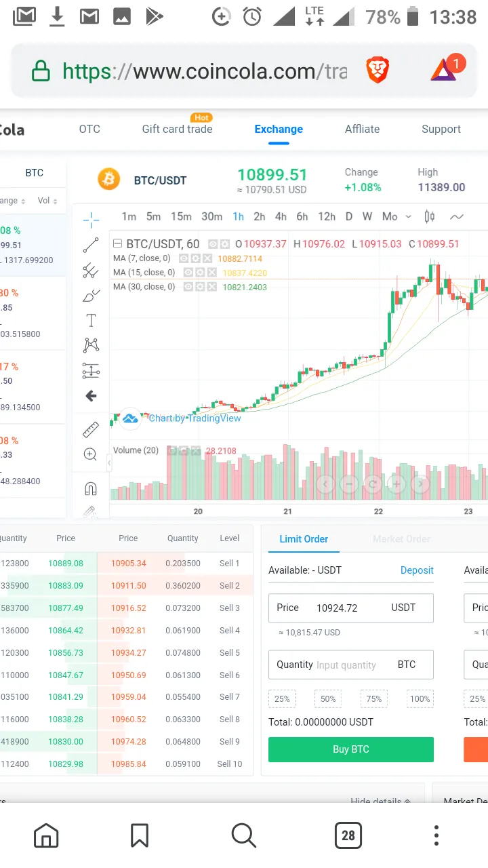Select the ruler measure tool
The width and height of the screenshot is (488, 868).
click(x=91, y=429)
